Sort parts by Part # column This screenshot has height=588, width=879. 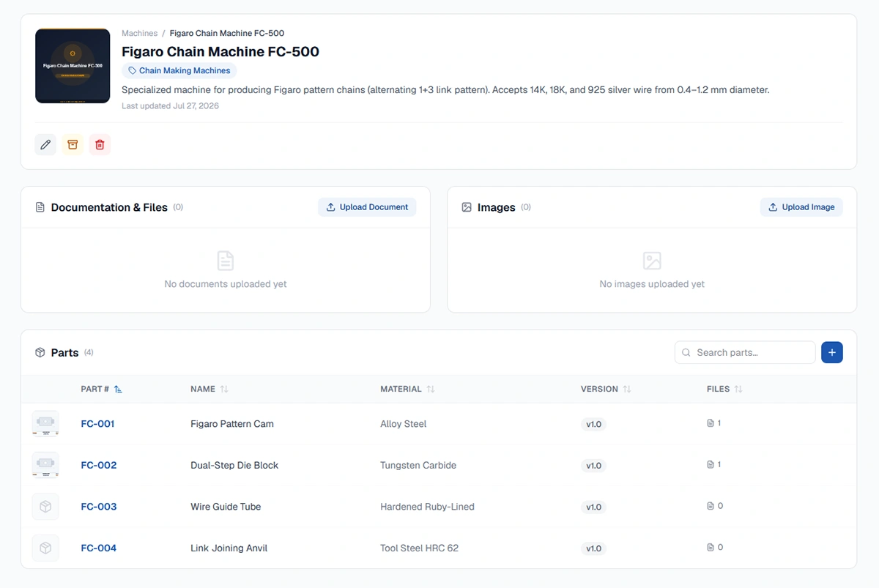click(x=101, y=389)
